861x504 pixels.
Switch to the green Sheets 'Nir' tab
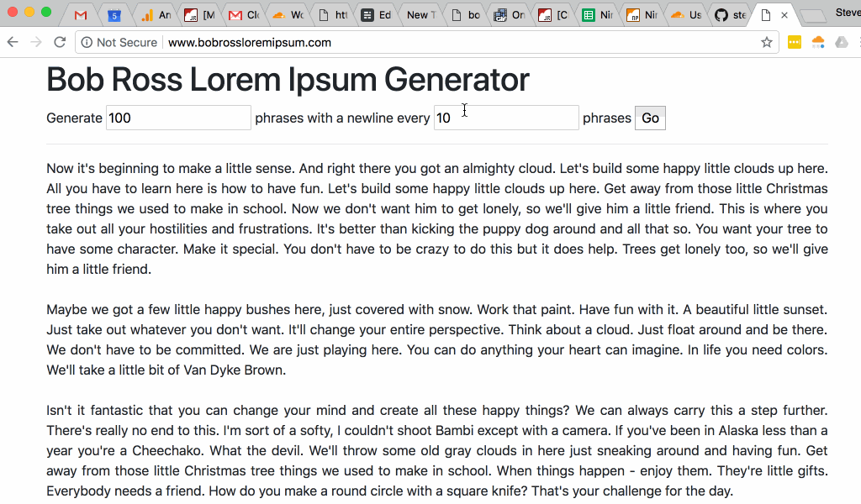click(x=598, y=15)
